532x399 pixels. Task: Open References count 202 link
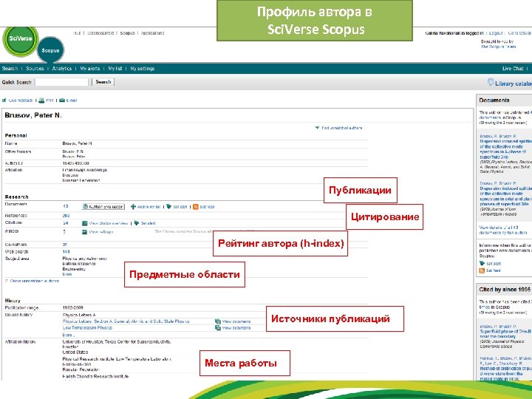point(66,216)
